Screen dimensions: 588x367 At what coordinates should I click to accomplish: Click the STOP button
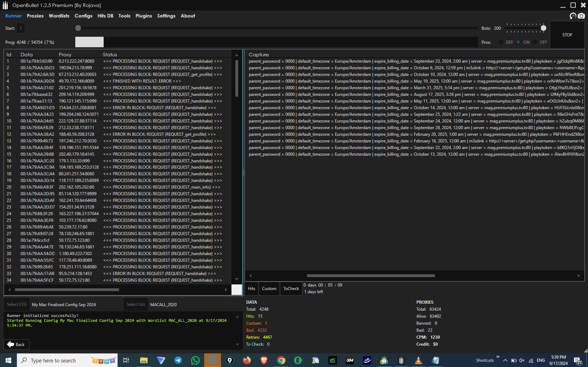point(567,35)
